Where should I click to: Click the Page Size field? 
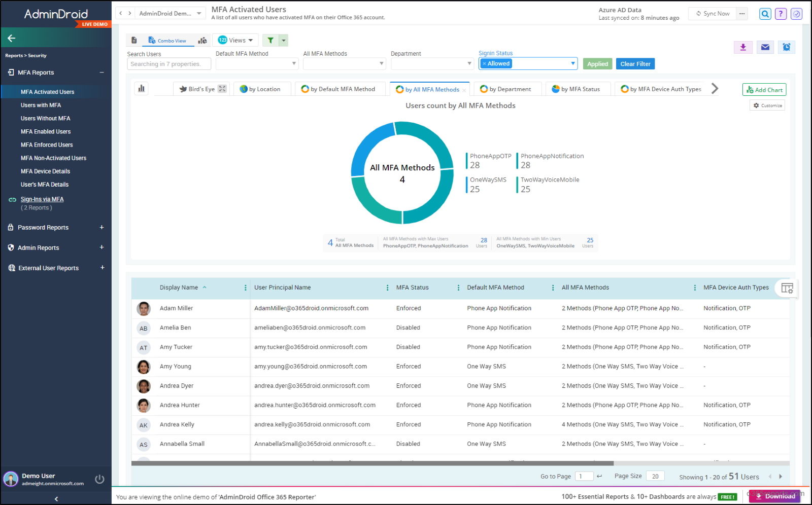[655, 476]
